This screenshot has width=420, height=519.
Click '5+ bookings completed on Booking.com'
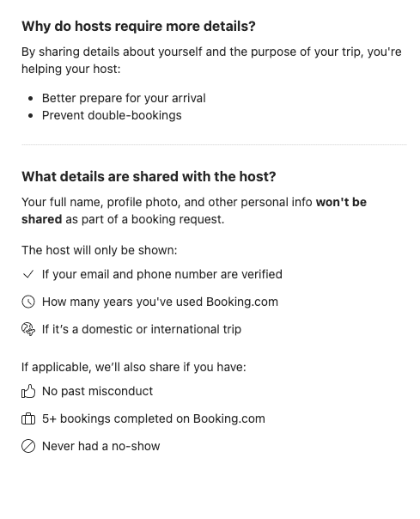pos(154,418)
